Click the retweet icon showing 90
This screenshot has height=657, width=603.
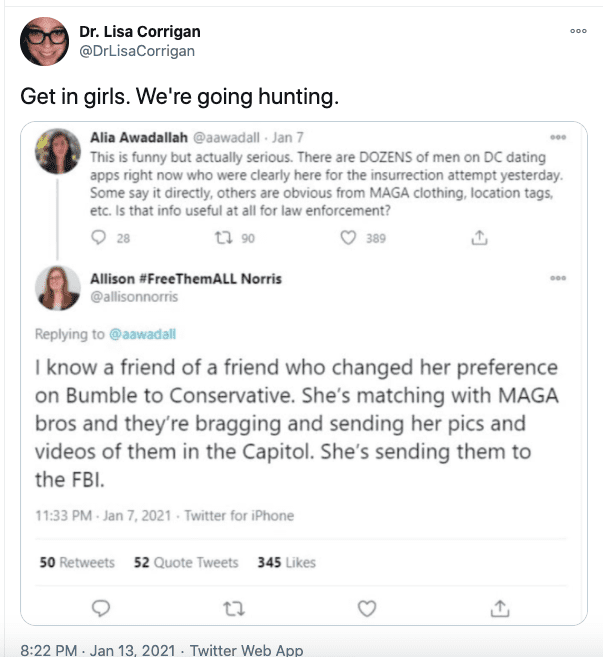point(226,238)
